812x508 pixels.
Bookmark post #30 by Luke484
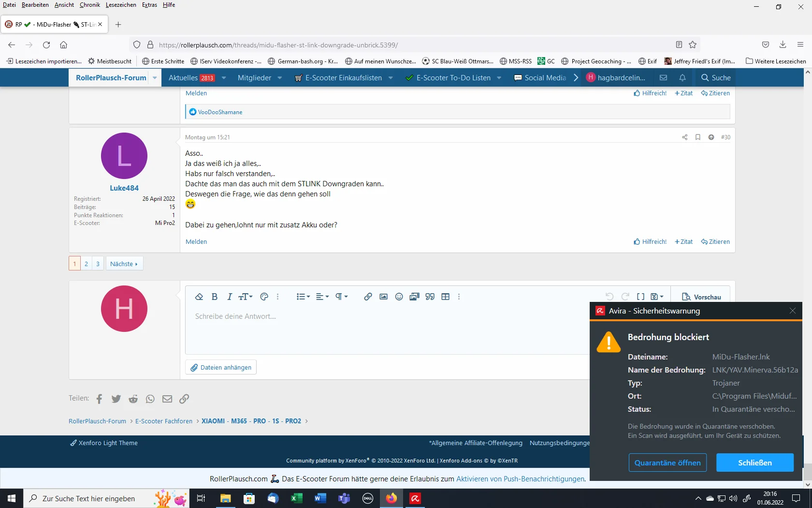coord(697,137)
